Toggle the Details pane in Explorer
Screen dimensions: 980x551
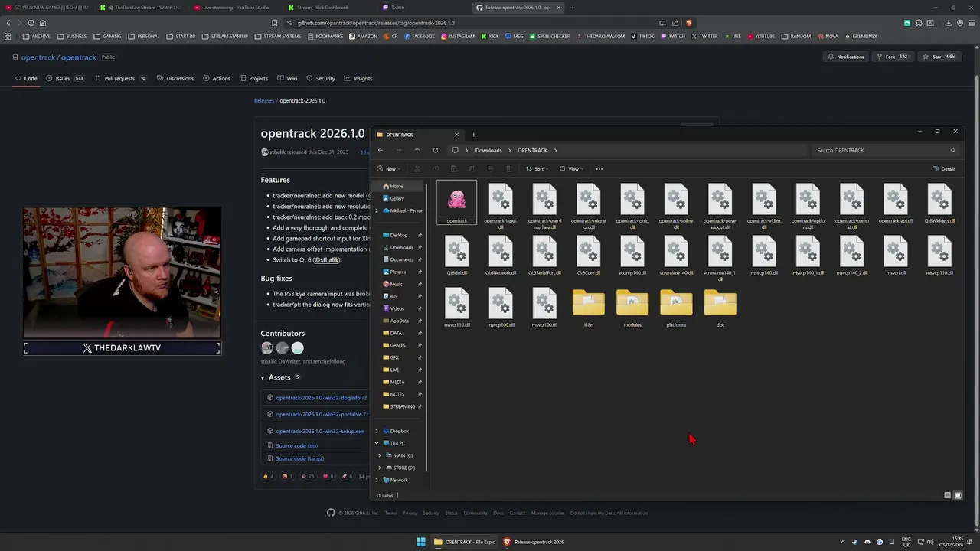[944, 169]
